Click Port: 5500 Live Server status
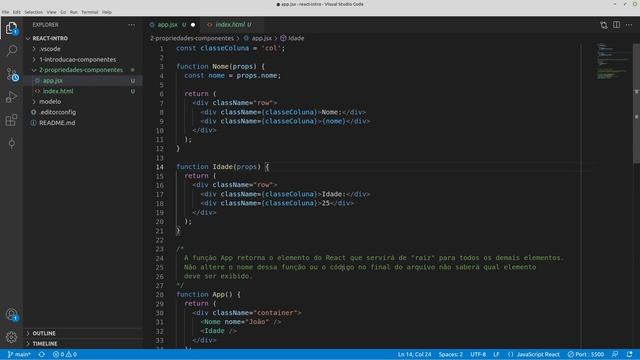The width and height of the screenshot is (640, 360). 586,354
